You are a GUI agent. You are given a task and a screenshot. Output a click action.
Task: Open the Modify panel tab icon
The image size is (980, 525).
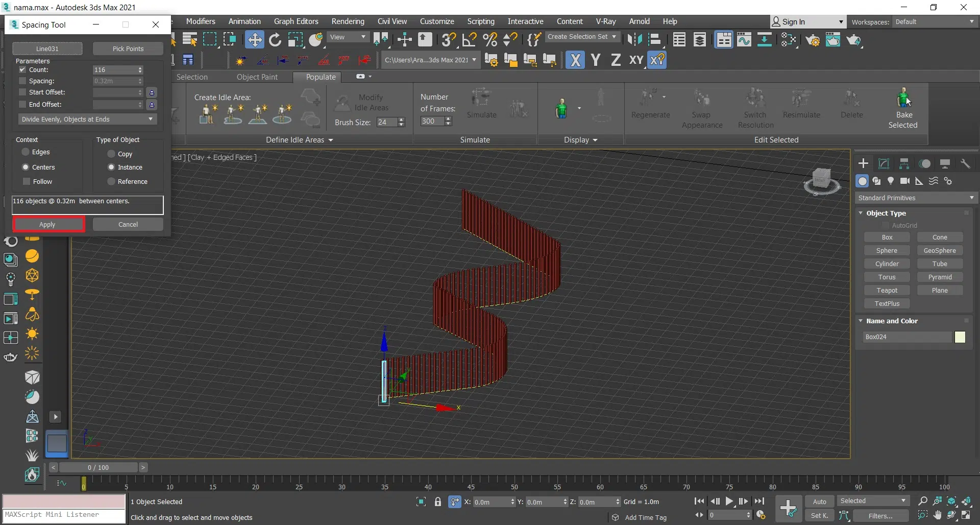coord(884,163)
